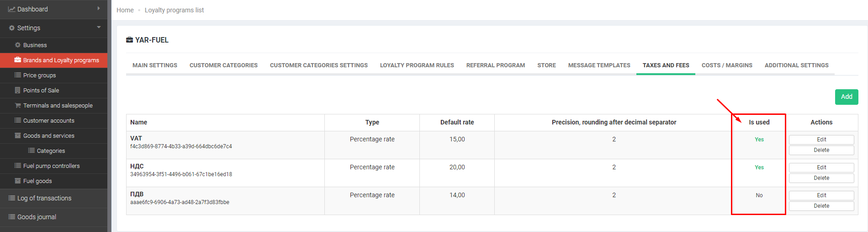Viewport: 868px width, 232px height.
Task: Click the YAR-FUEL briefcase icon
Action: point(130,40)
